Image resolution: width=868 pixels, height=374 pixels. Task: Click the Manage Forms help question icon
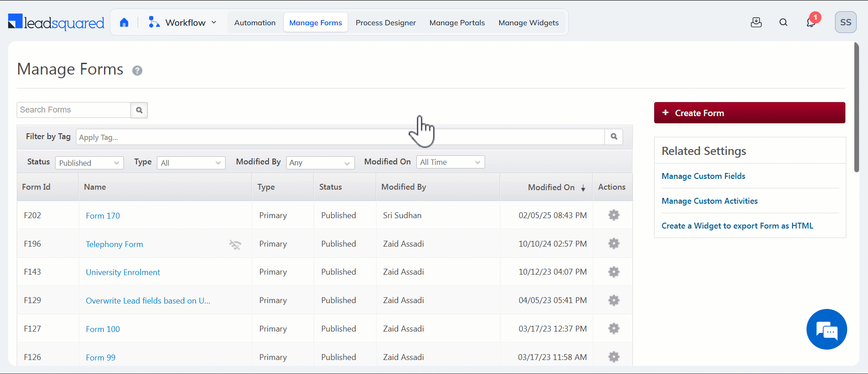137,70
